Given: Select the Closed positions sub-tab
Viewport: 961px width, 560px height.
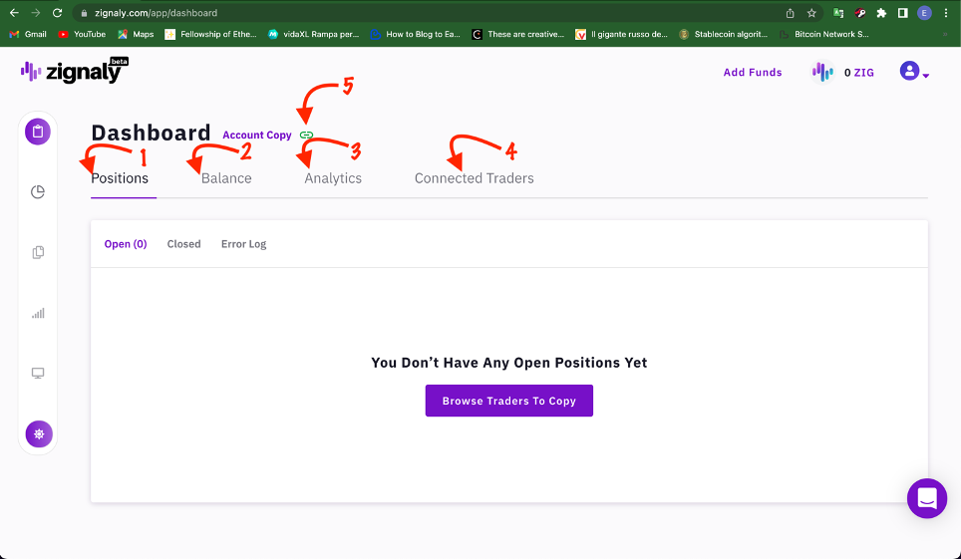Looking at the screenshot, I should 183,244.
